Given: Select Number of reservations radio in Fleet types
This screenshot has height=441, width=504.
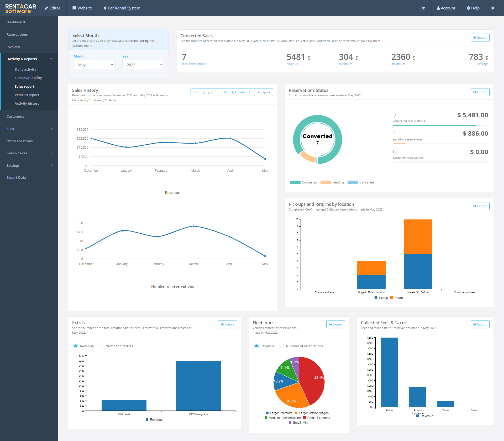Looking at the screenshot, I should coord(282,346).
